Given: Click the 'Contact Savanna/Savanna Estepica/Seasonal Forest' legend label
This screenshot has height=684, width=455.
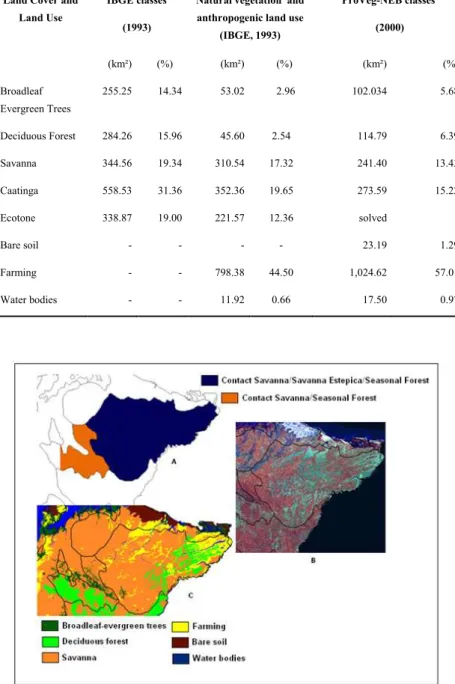Looking at the screenshot, I should click(x=325, y=380).
